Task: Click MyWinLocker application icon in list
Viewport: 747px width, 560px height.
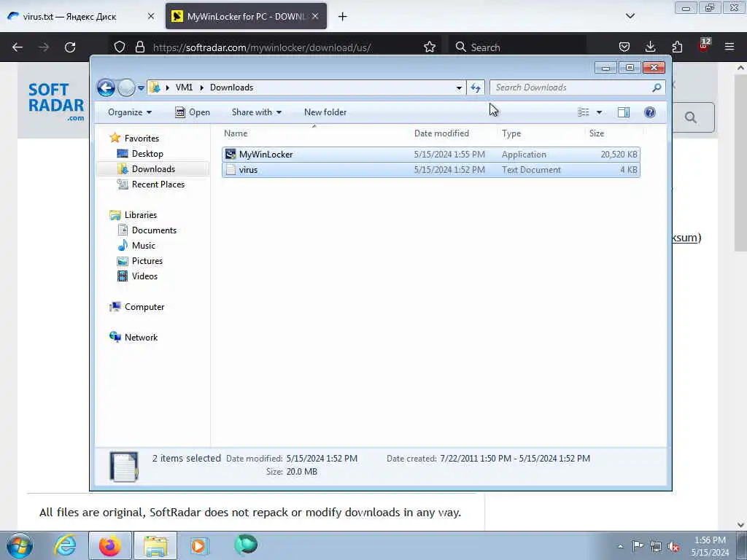Action: click(x=231, y=155)
